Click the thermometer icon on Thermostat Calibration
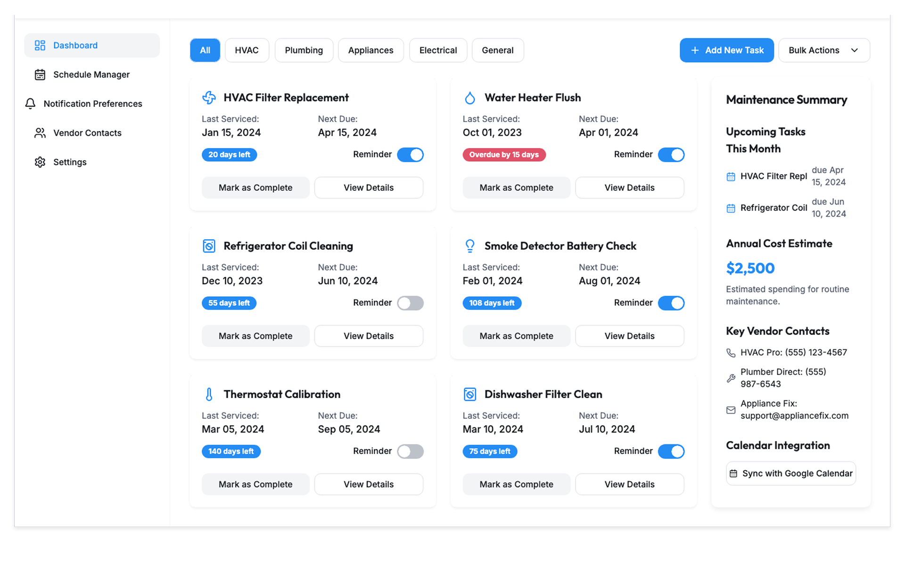 (x=209, y=394)
